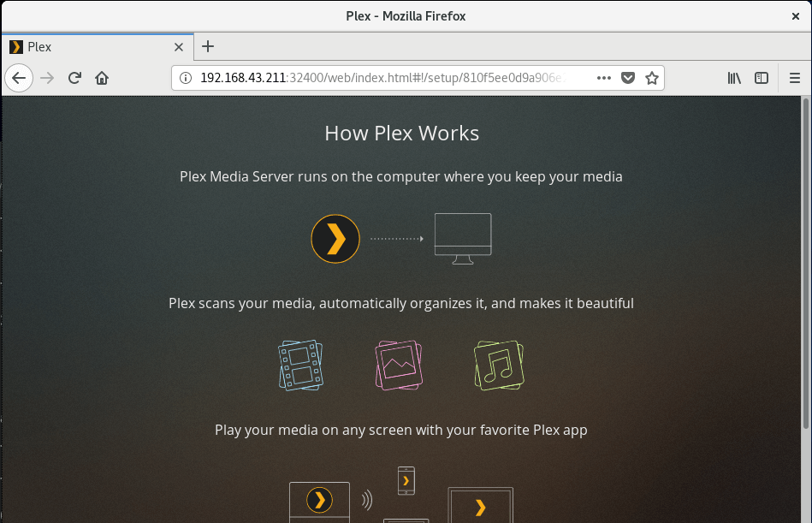Click the page vertical scrollbar
This screenshot has height=523, width=812.
tap(806, 263)
